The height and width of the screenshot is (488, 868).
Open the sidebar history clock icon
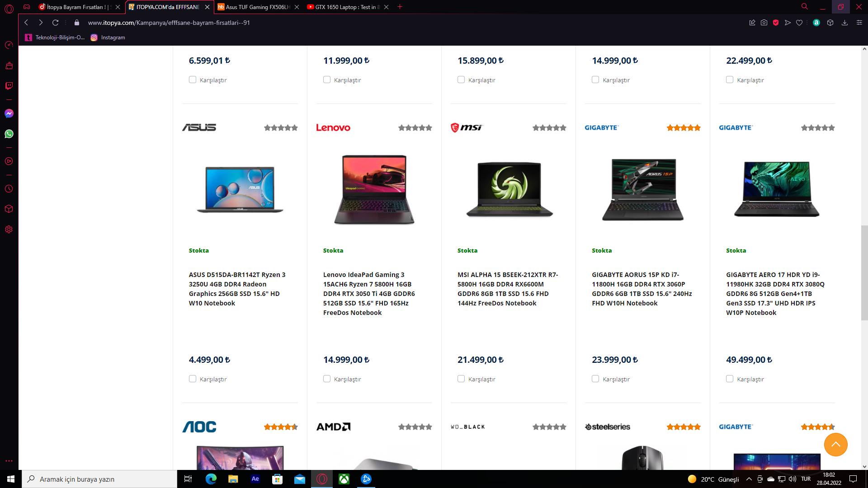tap(9, 189)
